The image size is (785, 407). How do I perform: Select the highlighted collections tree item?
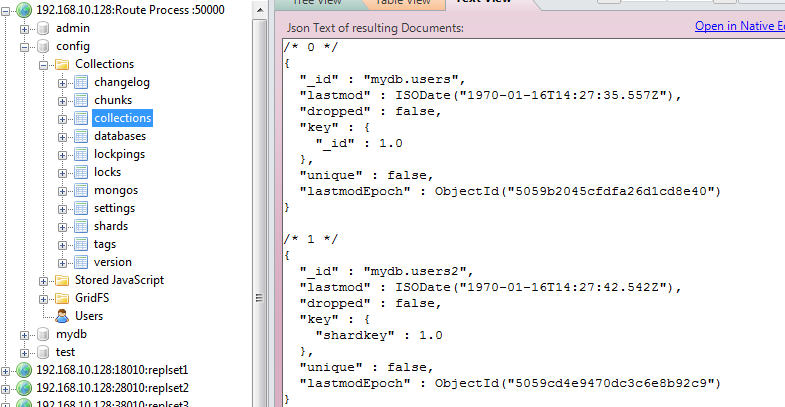pyautogui.click(x=123, y=118)
